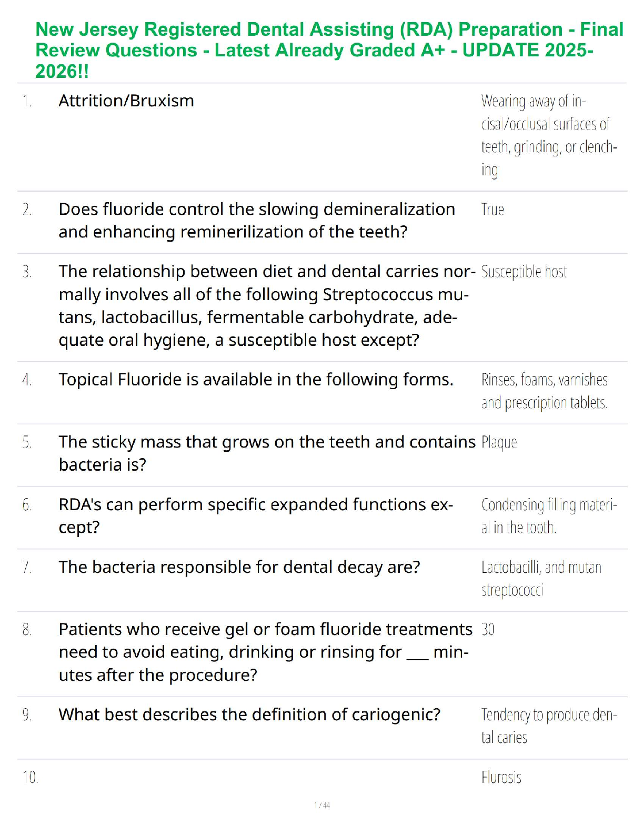Click the sticky mass on teeth question
The width and height of the screenshot is (644, 834).
point(266,453)
